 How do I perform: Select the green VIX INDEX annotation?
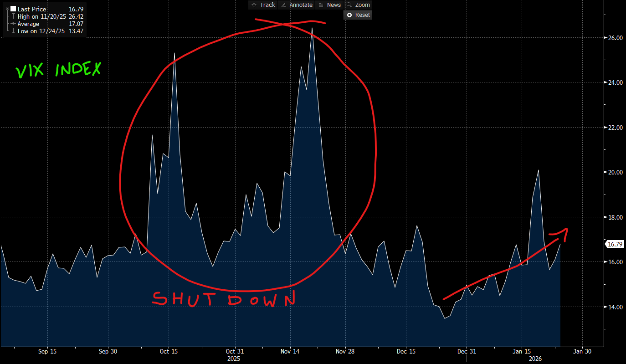[58, 70]
